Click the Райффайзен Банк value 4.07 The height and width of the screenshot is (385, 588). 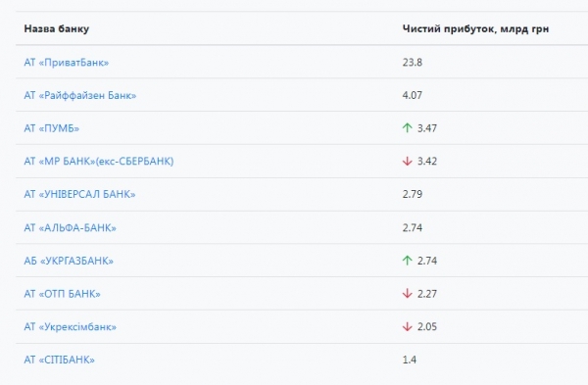click(413, 95)
